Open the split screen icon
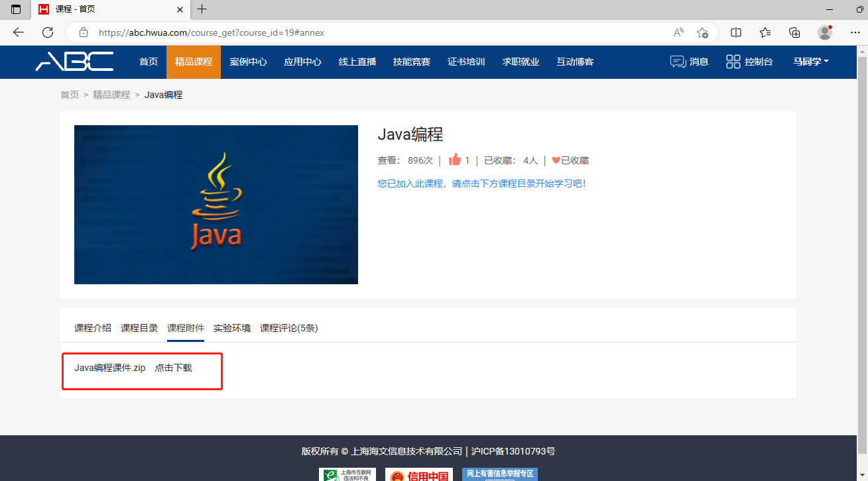 736,32
